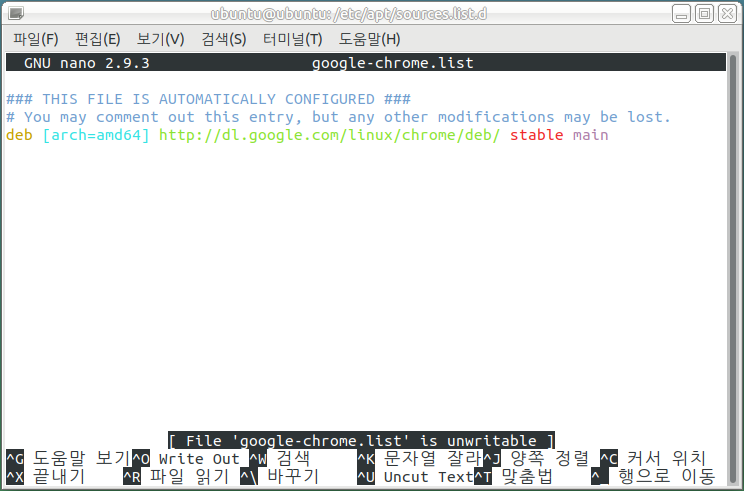Click the ^C 커서 위치 shortcut
The image size is (744, 491).
(653, 459)
